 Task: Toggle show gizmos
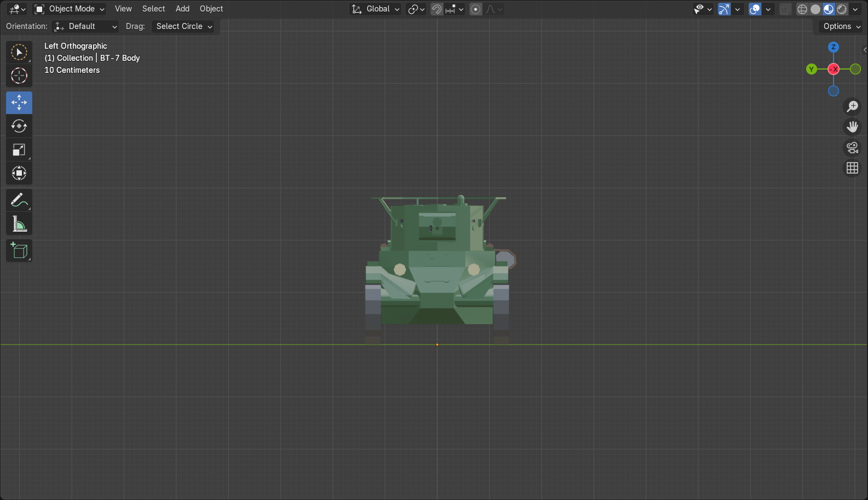click(x=724, y=9)
